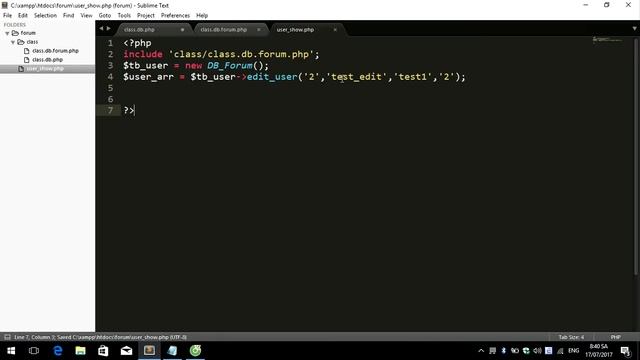Change PHP syntax in status bar
Image resolution: width=640 pixels, height=360 pixels.
pyautogui.click(x=616, y=337)
